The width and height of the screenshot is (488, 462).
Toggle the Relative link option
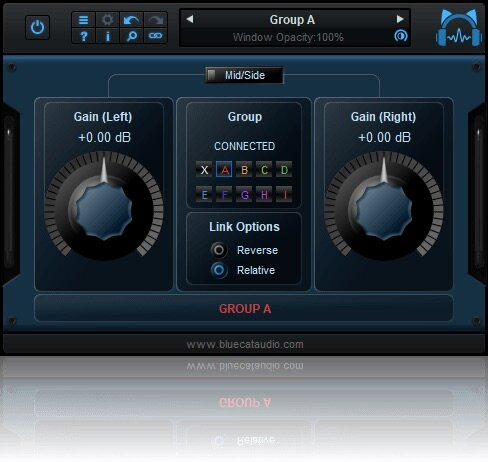coord(219,270)
